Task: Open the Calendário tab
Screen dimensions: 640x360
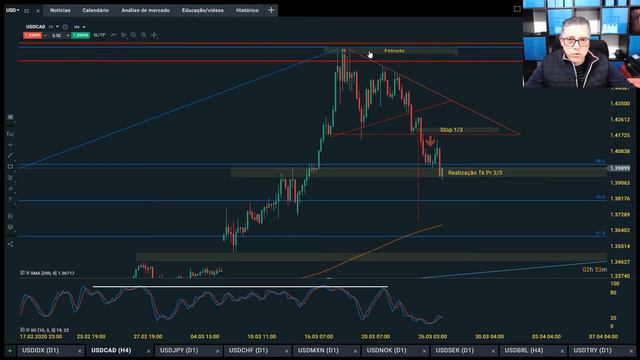Action: (x=96, y=10)
